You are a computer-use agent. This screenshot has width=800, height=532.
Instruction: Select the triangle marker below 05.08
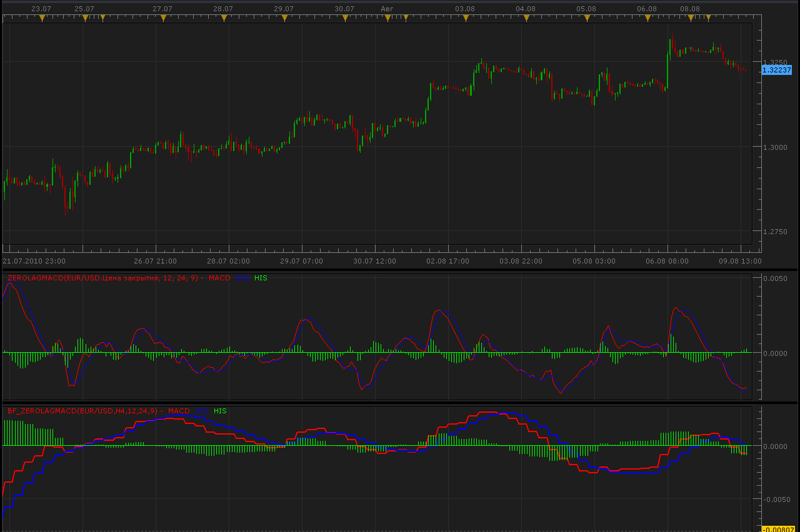point(587,19)
